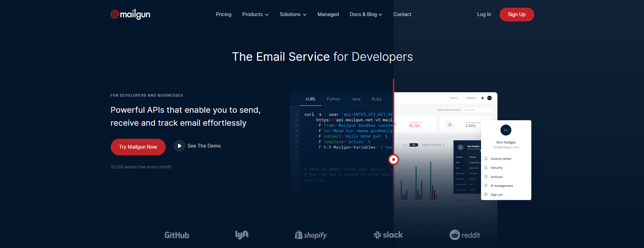Choose Sign out in profile menu
This screenshot has width=644, height=248.
496,195
